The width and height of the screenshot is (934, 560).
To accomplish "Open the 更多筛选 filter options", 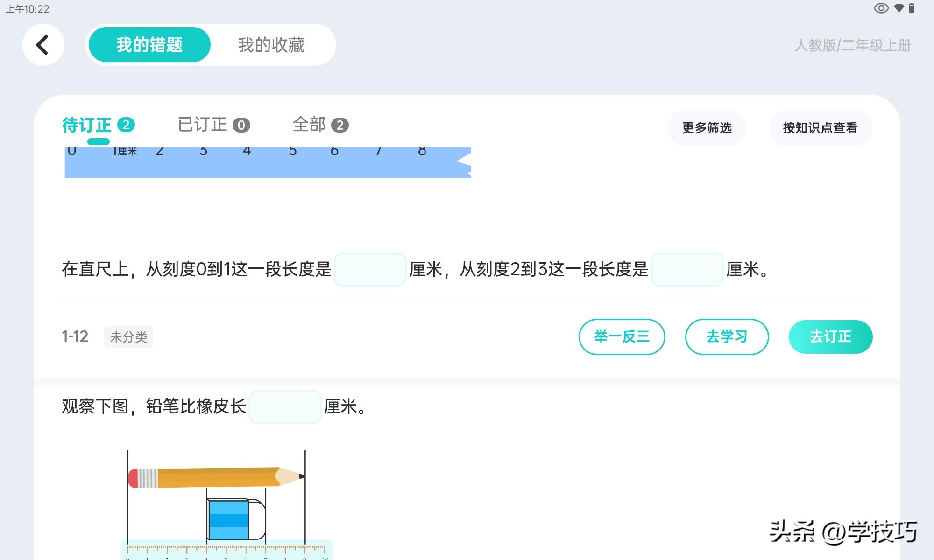I will [x=707, y=127].
